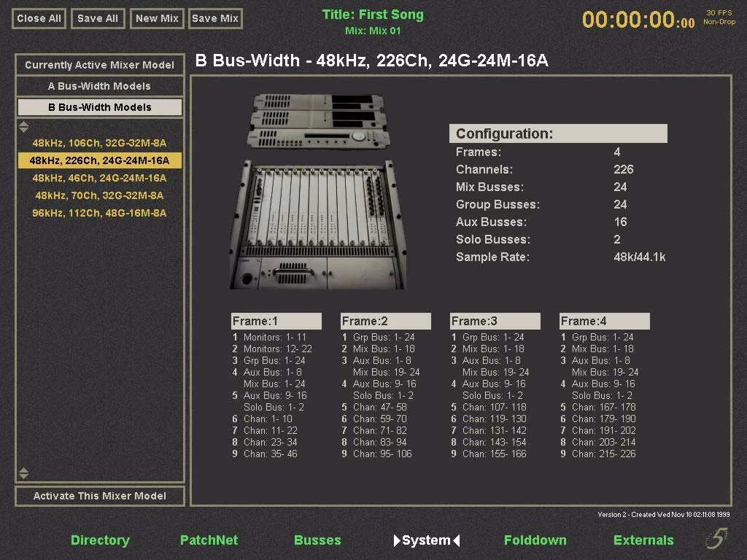Viewport: 747px width, 560px height.
Task: Click the Frame:4 header
Action: (x=605, y=321)
